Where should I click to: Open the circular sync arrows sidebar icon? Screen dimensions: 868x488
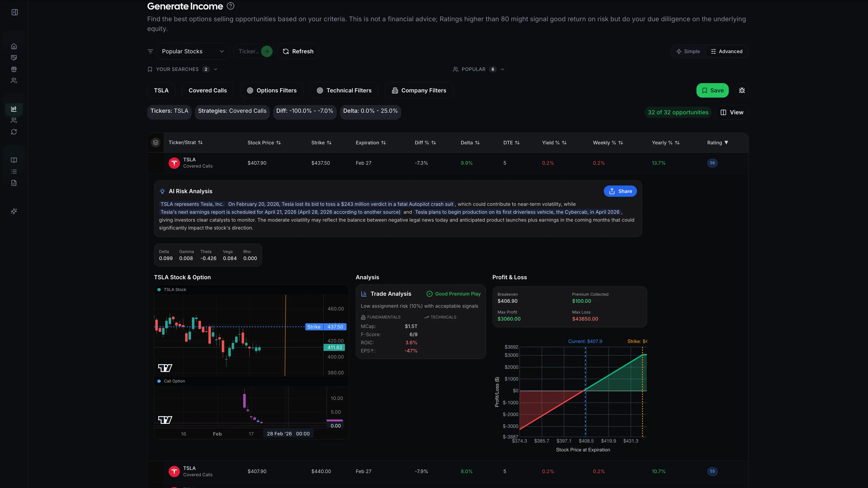coord(14,132)
